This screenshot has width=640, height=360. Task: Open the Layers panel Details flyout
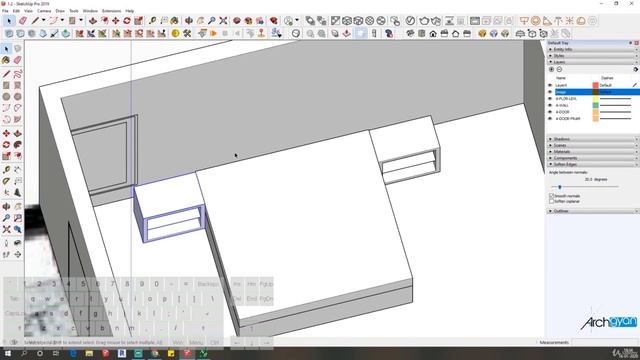point(636,69)
